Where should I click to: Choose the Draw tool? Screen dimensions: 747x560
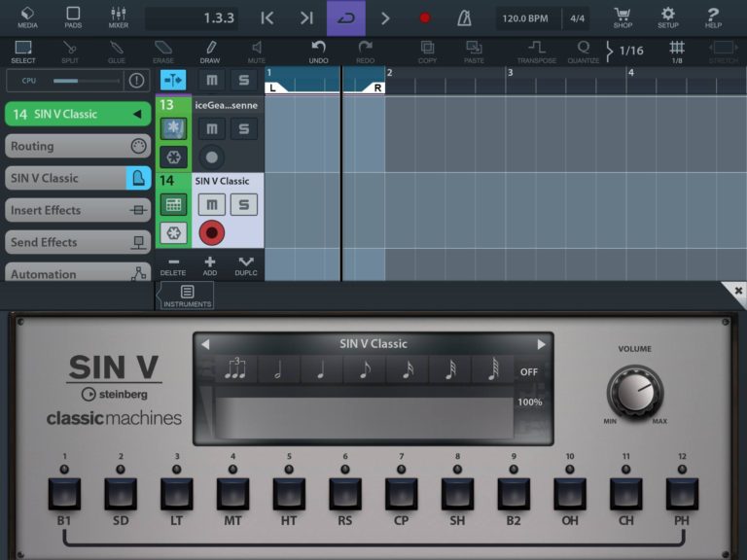[210, 52]
